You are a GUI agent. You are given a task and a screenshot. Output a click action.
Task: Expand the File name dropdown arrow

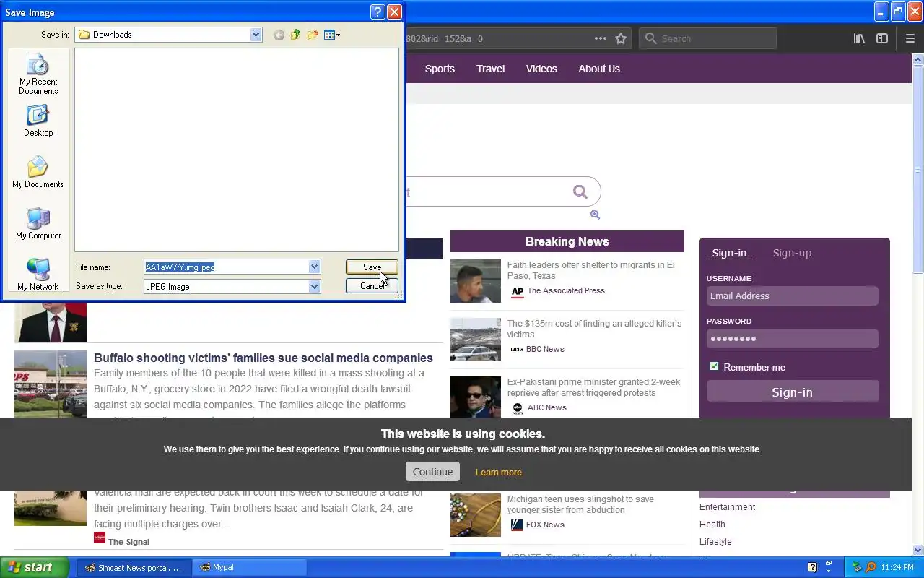(x=314, y=267)
